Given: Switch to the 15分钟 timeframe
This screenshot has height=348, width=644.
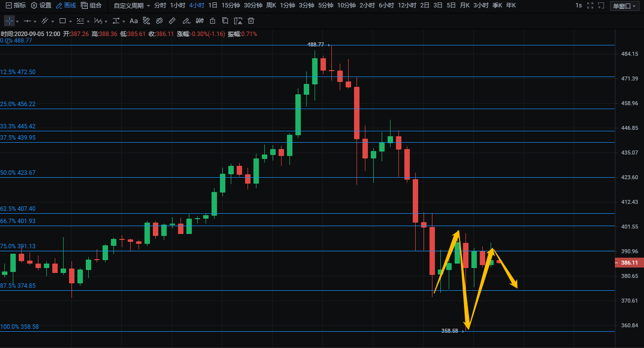Looking at the screenshot, I should coord(231,5).
